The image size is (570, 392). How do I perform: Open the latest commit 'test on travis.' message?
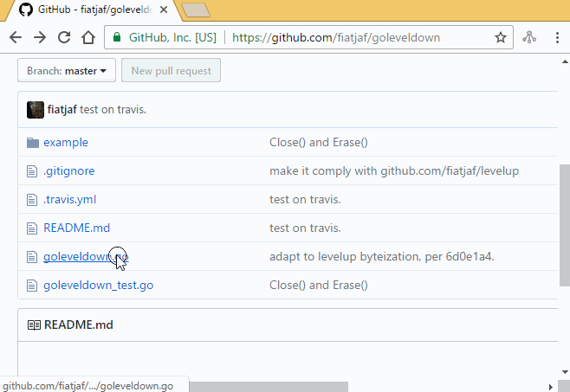(113, 109)
